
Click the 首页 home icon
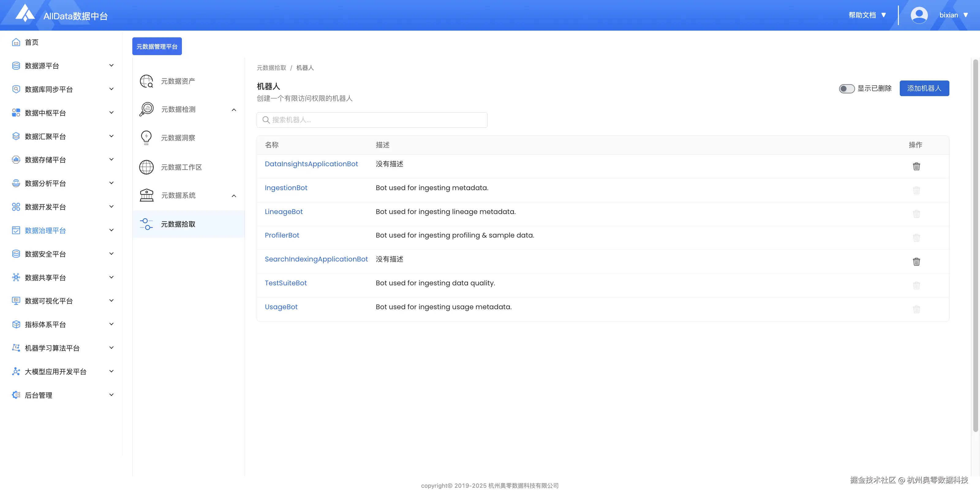(x=16, y=42)
